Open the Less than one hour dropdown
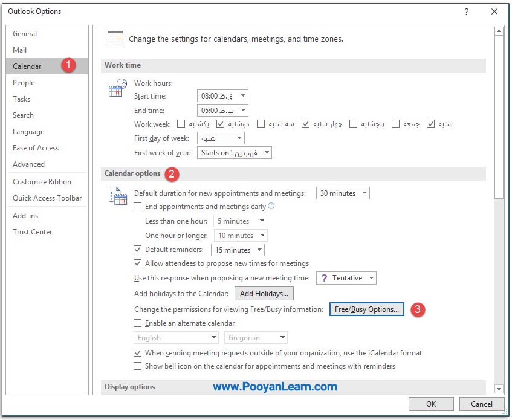The width and height of the screenshot is (512, 420). coord(240,221)
